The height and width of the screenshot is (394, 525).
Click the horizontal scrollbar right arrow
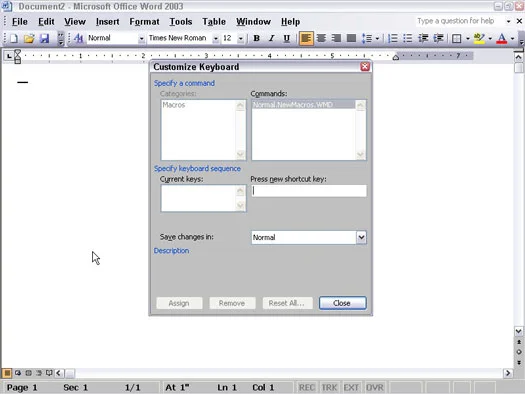pyautogui.click(x=508, y=373)
